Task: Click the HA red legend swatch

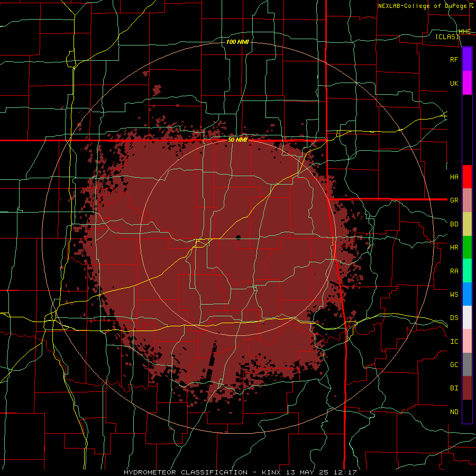Action: (x=467, y=177)
